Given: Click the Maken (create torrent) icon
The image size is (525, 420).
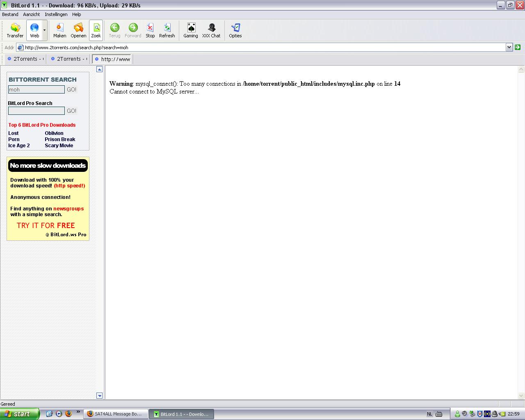Looking at the screenshot, I should [x=59, y=30].
